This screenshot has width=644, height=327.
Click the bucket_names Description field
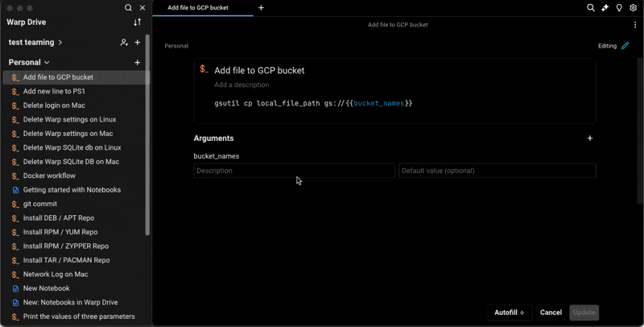point(294,171)
